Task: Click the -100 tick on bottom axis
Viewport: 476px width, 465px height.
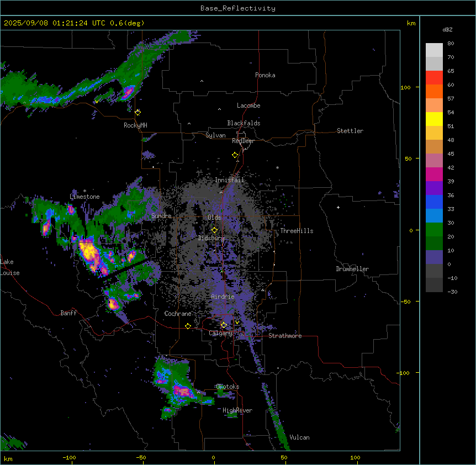Action: pyautogui.click(x=69, y=457)
